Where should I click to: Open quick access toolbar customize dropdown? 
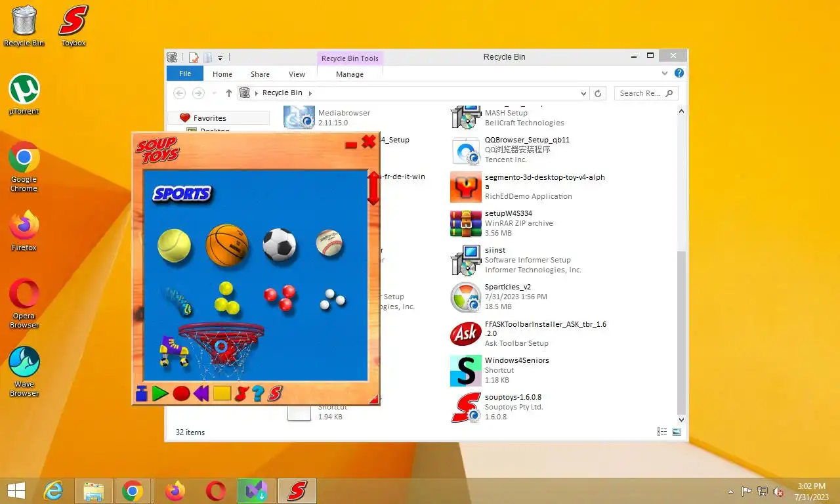tap(220, 58)
